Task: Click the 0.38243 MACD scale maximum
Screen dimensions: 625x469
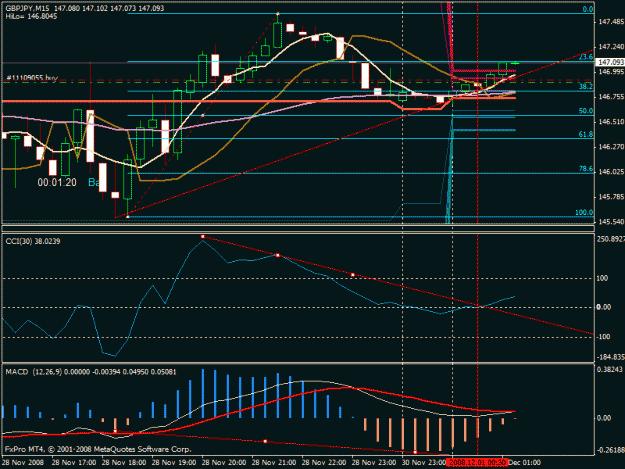Action: point(609,369)
